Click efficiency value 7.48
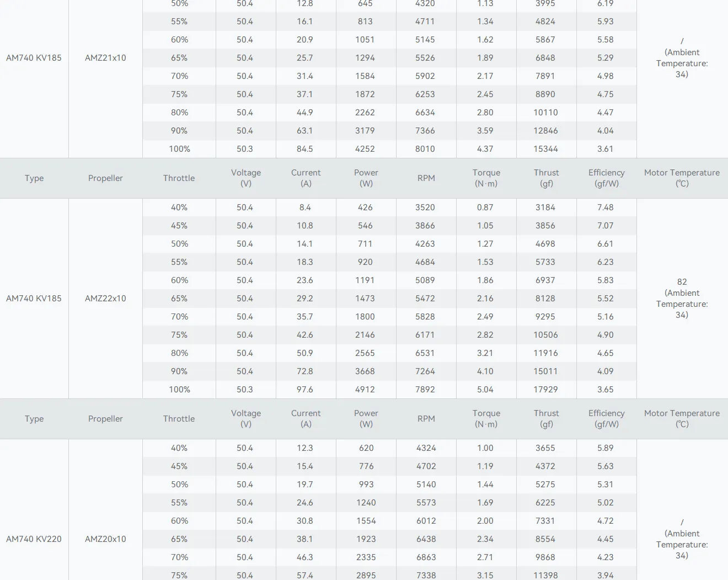This screenshot has width=728, height=580. [x=606, y=207]
